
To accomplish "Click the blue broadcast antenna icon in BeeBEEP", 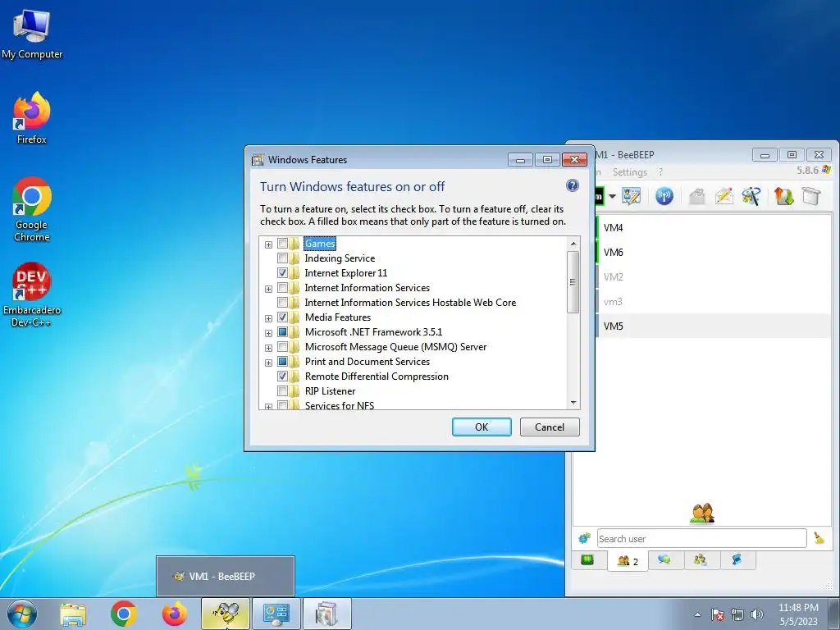I will click(664, 196).
